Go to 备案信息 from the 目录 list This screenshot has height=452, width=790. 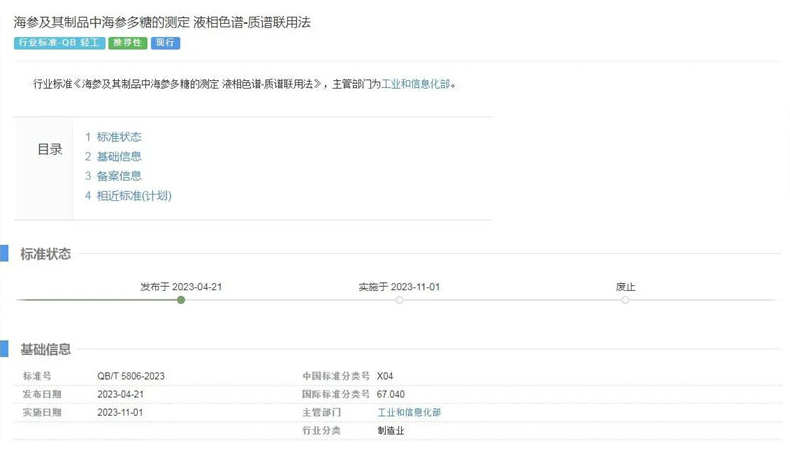point(118,176)
